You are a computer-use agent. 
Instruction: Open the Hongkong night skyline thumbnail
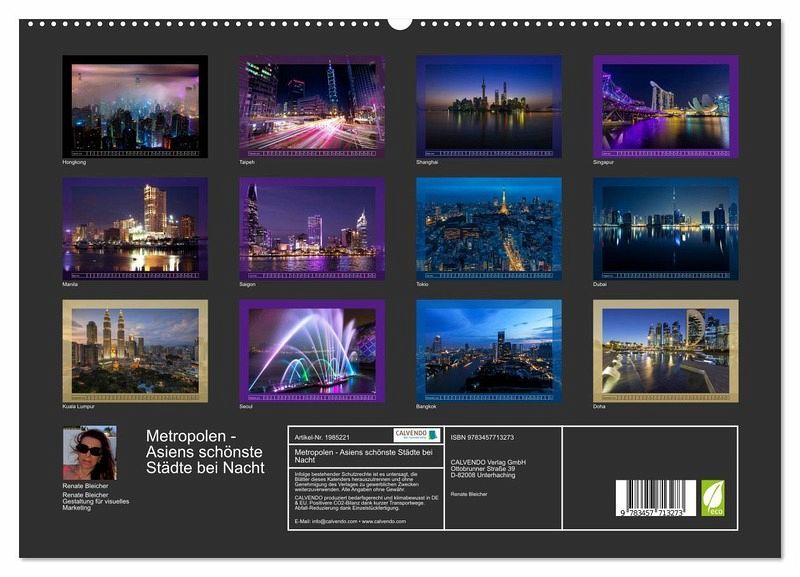pos(135,106)
